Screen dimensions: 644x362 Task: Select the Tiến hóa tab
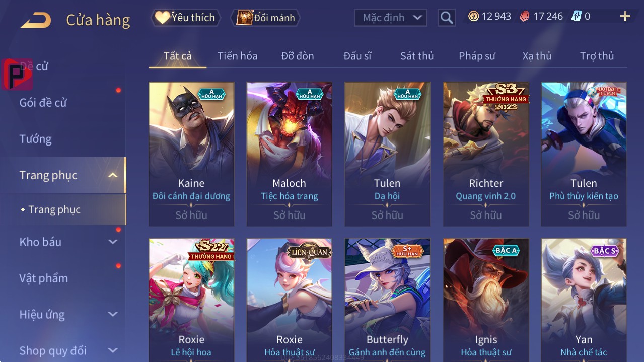238,56
